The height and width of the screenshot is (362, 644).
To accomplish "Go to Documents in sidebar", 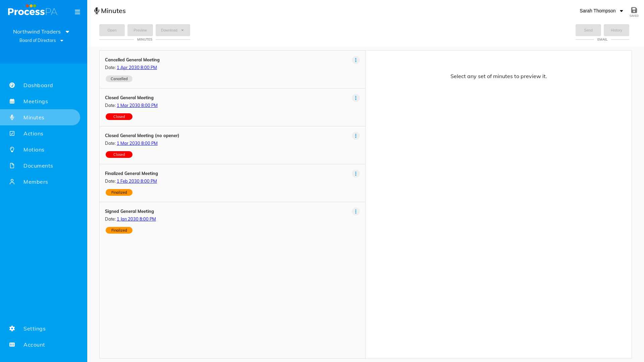I will pos(40,166).
